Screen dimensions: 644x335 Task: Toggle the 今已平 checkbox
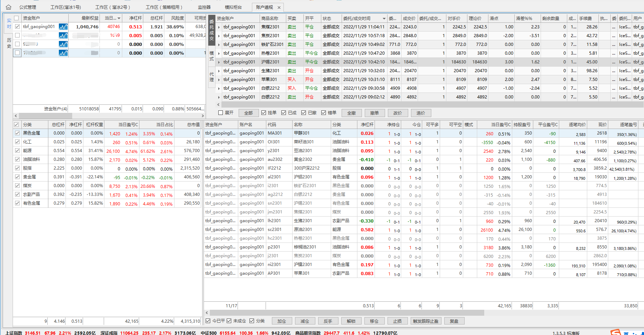208,321
